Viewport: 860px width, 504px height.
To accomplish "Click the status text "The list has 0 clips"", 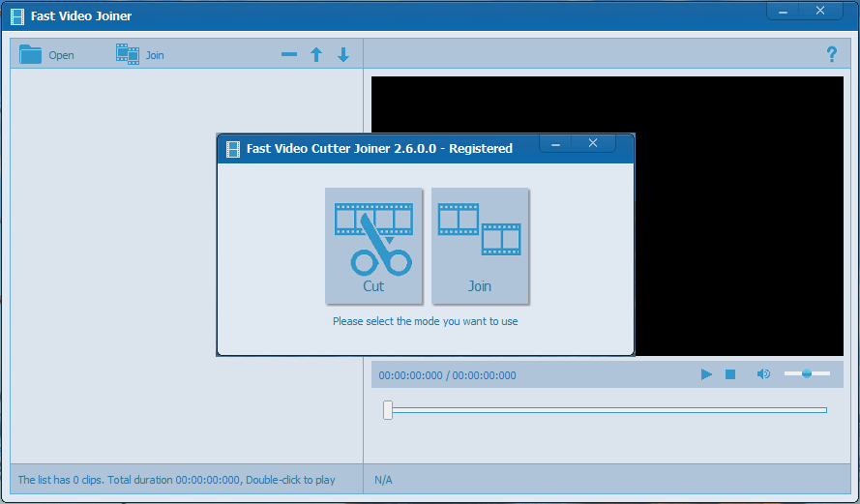I will click(x=60, y=480).
